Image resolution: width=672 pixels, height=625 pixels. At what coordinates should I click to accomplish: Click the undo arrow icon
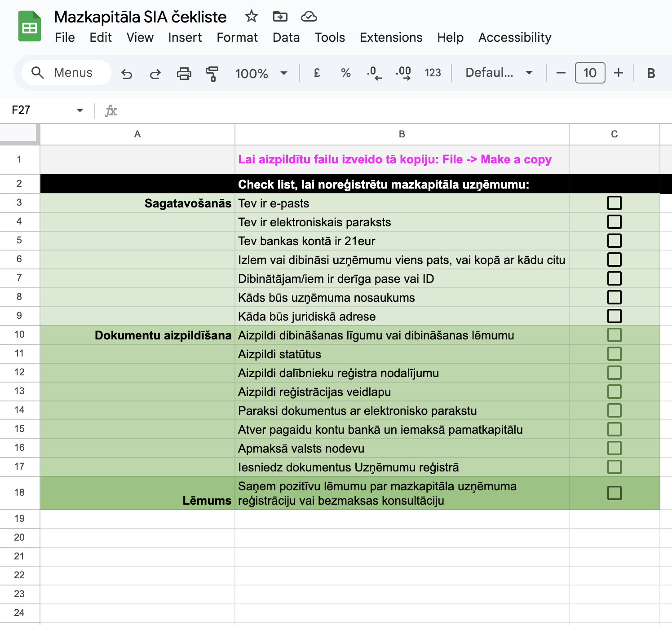(127, 73)
